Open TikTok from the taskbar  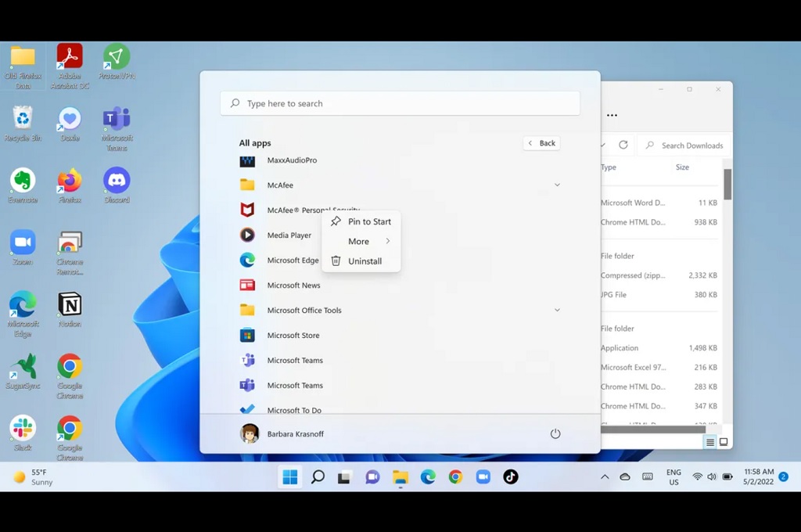pos(510,476)
